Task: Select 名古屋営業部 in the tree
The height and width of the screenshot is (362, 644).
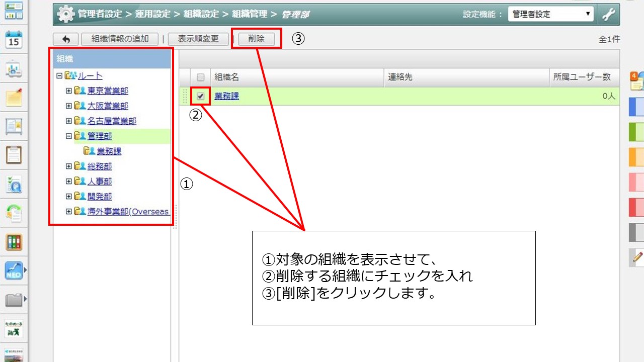Action: pyautogui.click(x=112, y=121)
